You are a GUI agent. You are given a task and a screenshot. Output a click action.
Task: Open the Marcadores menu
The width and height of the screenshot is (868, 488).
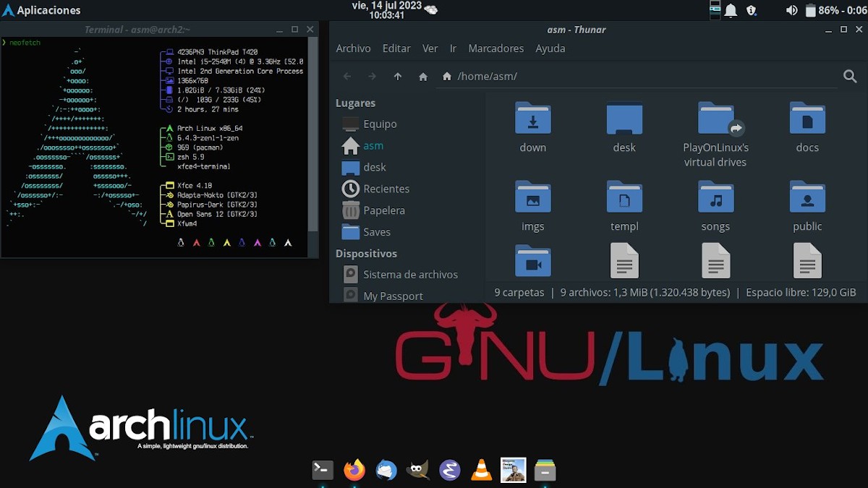(x=496, y=48)
